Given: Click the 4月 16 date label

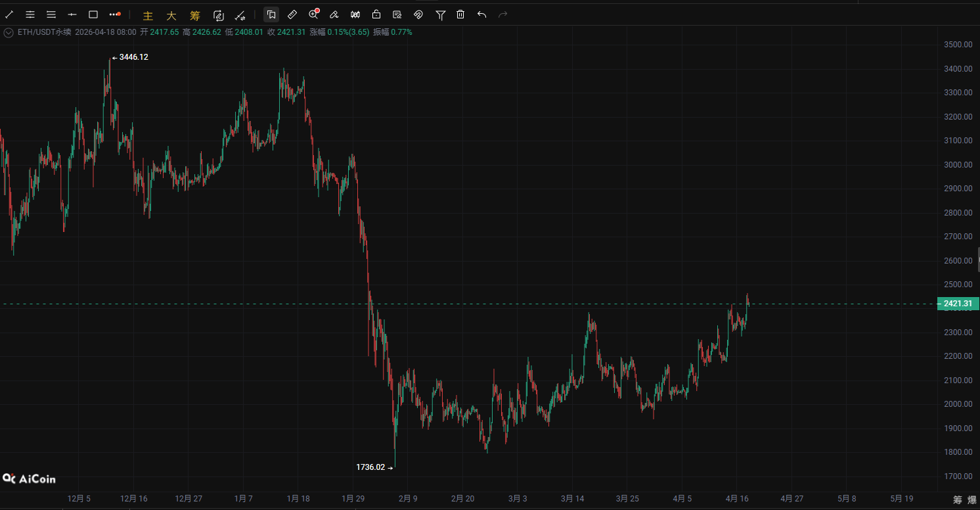Looking at the screenshot, I should point(737,499).
